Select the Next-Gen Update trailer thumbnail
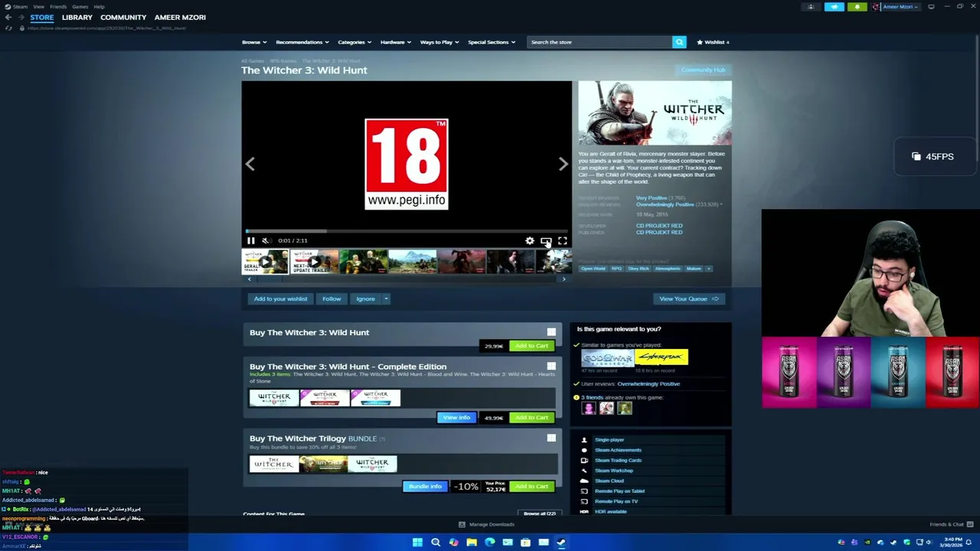This screenshot has width=980, height=551. [x=314, y=262]
